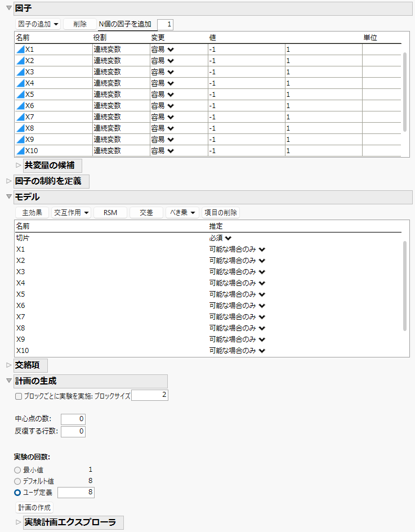This screenshot has height=532, width=415.
Task: Collapse the モデル section triangle
Action: click(x=9, y=196)
